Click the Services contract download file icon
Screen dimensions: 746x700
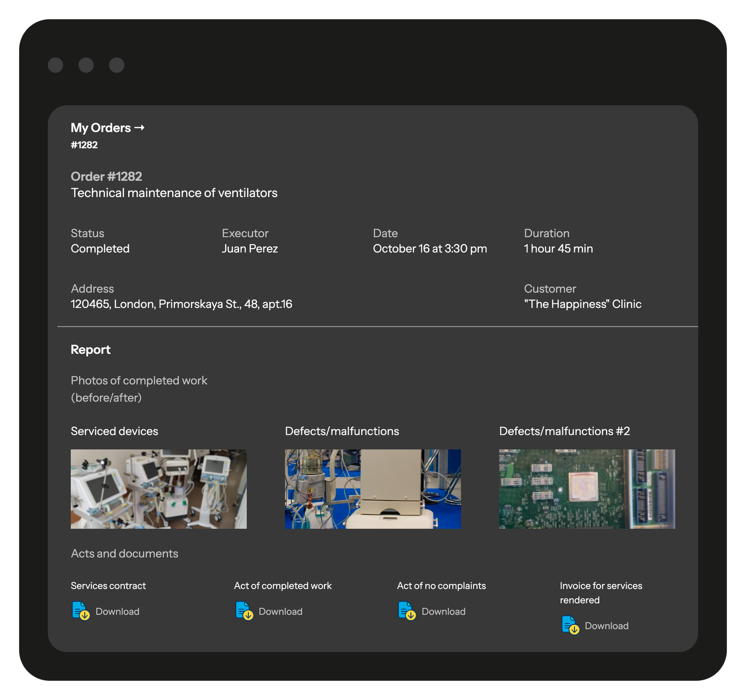(x=81, y=611)
